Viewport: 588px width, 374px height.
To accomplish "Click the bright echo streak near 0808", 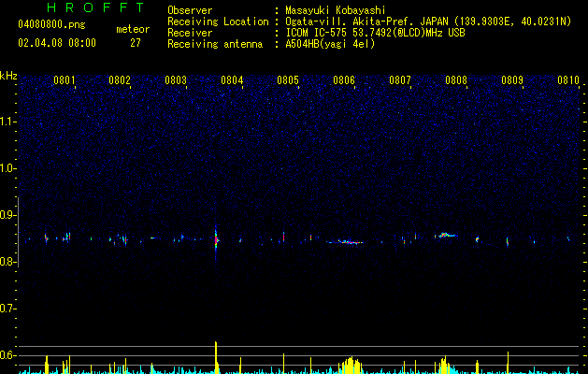I will 446,235.
